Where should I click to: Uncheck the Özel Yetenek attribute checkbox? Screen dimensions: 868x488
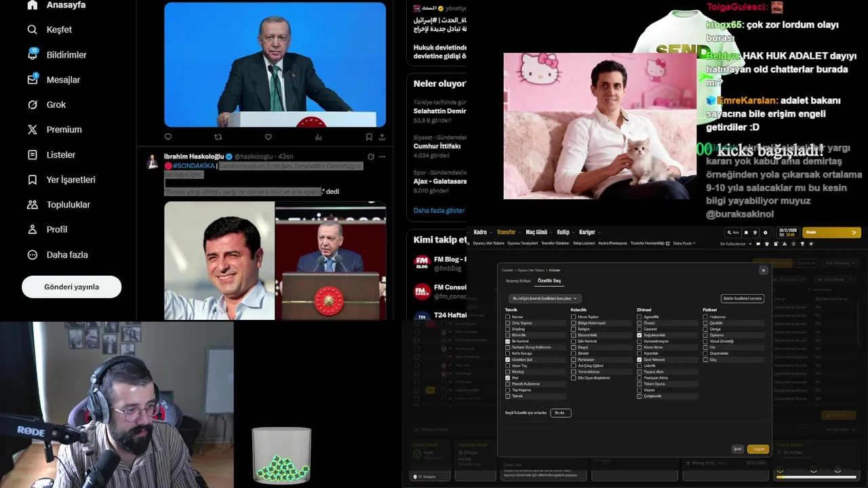(x=639, y=359)
